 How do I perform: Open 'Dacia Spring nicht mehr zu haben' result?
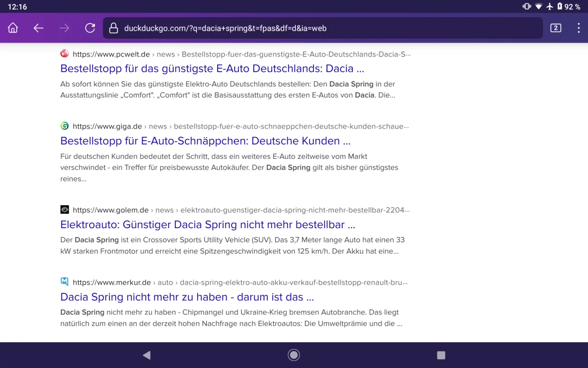pos(187,297)
